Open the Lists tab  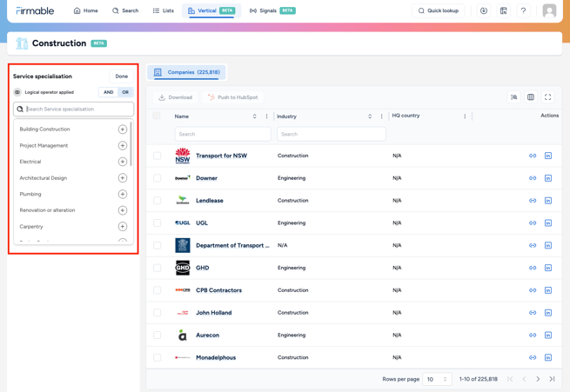point(164,11)
